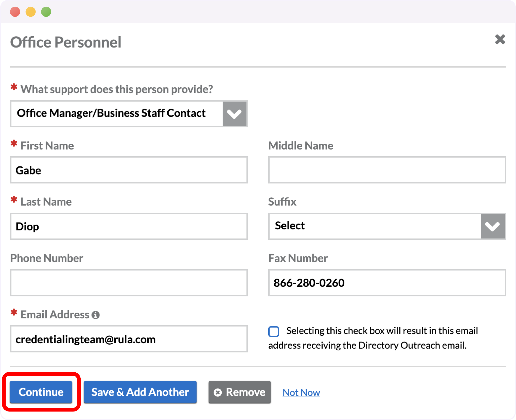Select the Fax Number input field
The image size is (516, 420).
(387, 283)
